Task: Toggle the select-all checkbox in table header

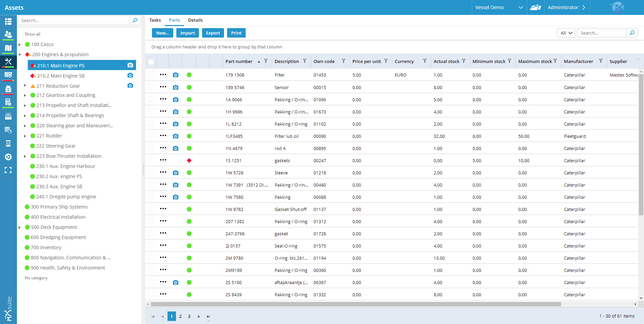Action: coord(151,62)
